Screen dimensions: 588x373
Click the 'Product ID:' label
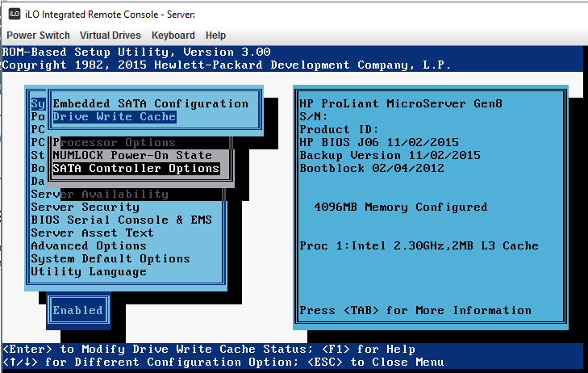339,129
